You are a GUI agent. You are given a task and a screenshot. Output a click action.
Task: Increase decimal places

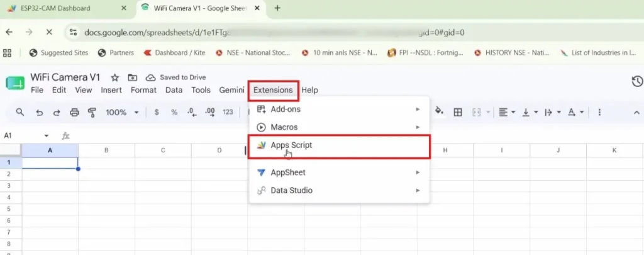click(x=210, y=112)
